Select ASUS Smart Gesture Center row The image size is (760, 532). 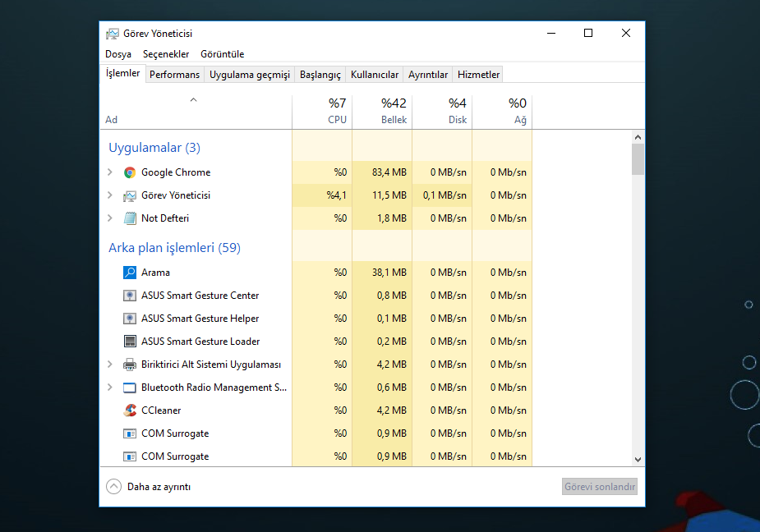coord(316,296)
